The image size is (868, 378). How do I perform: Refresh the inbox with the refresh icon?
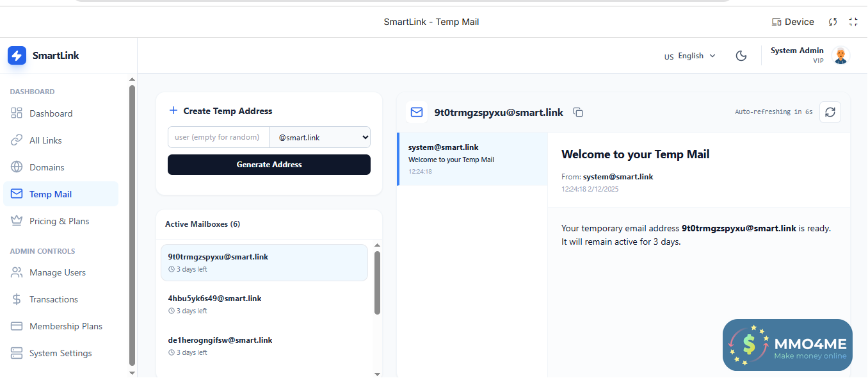[x=830, y=112]
